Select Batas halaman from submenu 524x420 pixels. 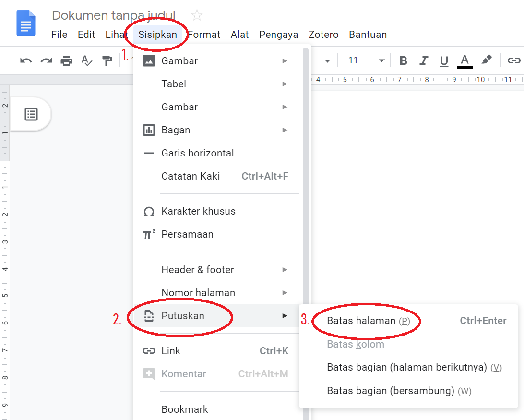tap(361, 321)
